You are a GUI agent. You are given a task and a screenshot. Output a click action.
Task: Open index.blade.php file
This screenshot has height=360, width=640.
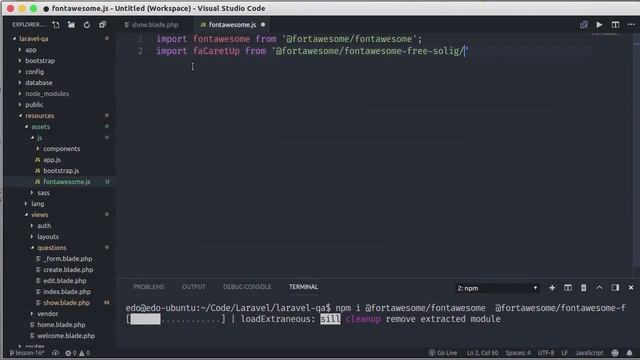(x=67, y=292)
